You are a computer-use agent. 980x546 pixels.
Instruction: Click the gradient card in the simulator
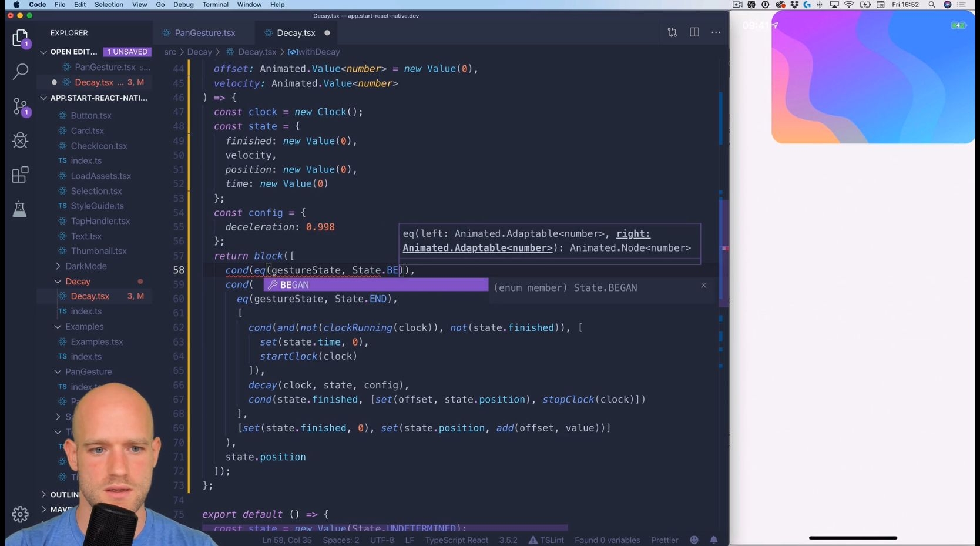tap(873, 77)
